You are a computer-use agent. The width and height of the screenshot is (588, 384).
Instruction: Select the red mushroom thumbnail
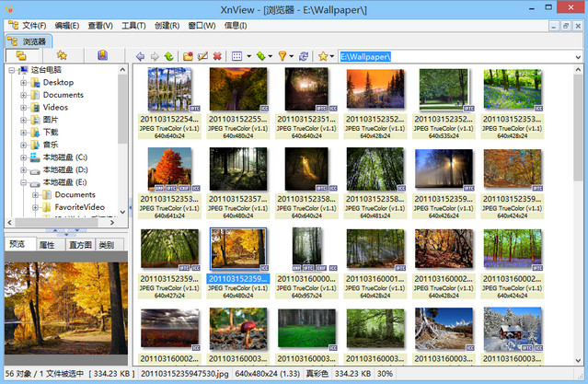point(238,329)
